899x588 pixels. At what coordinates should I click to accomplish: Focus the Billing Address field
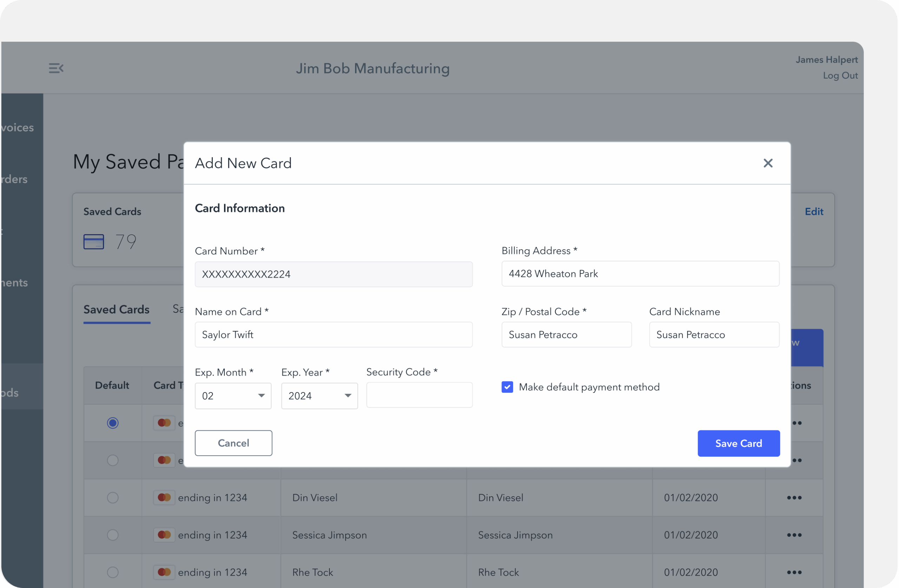coord(641,274)
